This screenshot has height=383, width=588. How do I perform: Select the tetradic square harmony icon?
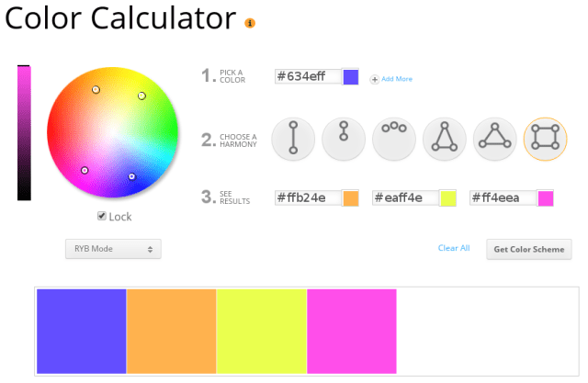tap(545, 139)
